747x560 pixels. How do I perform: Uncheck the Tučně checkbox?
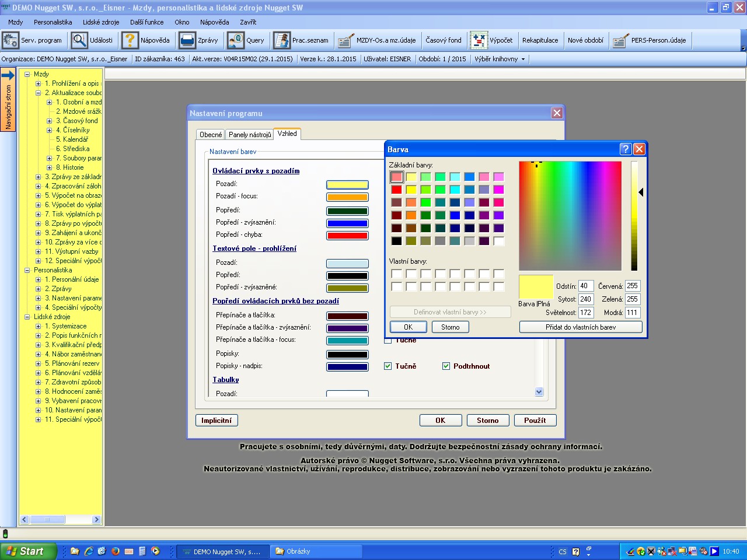click(388, 366)
